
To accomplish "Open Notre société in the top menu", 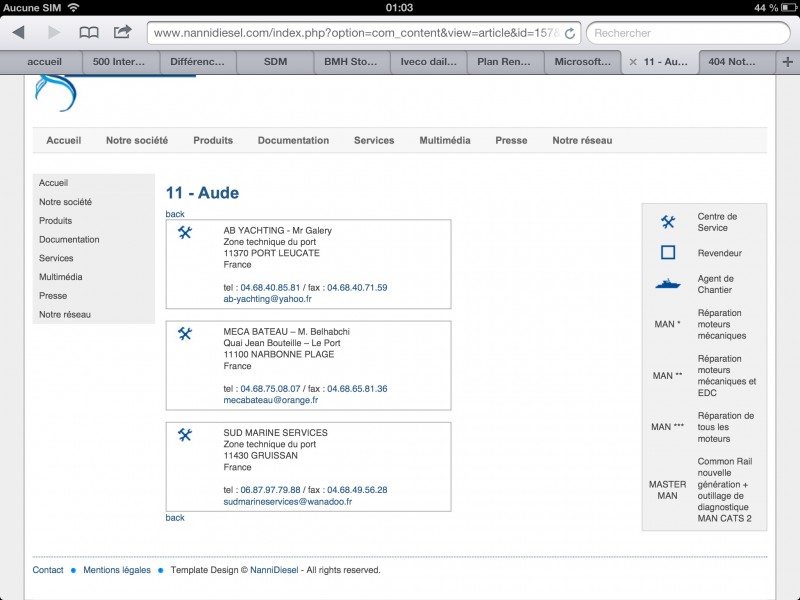I will click(137, 140).
